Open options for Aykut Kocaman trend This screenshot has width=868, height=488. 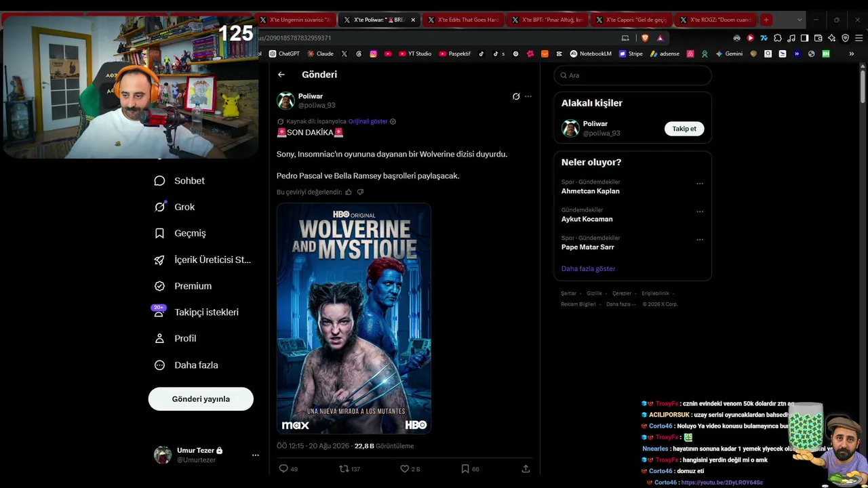tap(700, 211)
